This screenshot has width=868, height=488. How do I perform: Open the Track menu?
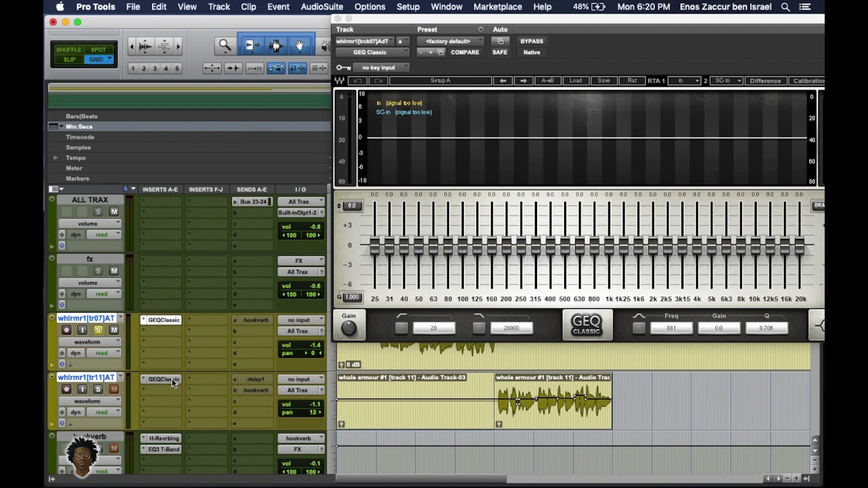pos(218,7)
